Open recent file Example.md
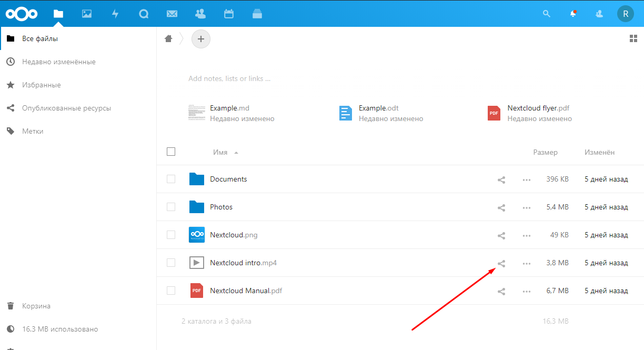 point(229,108)
